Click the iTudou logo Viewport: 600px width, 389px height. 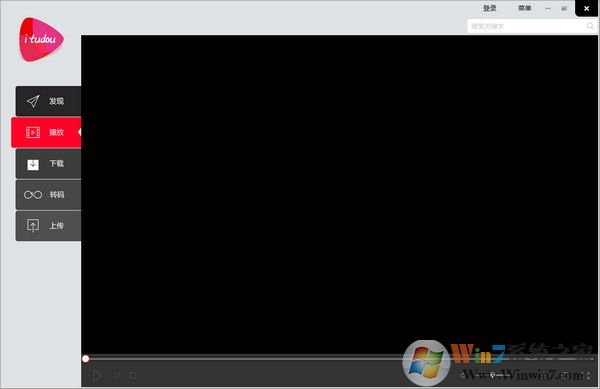tap(41, 39)
